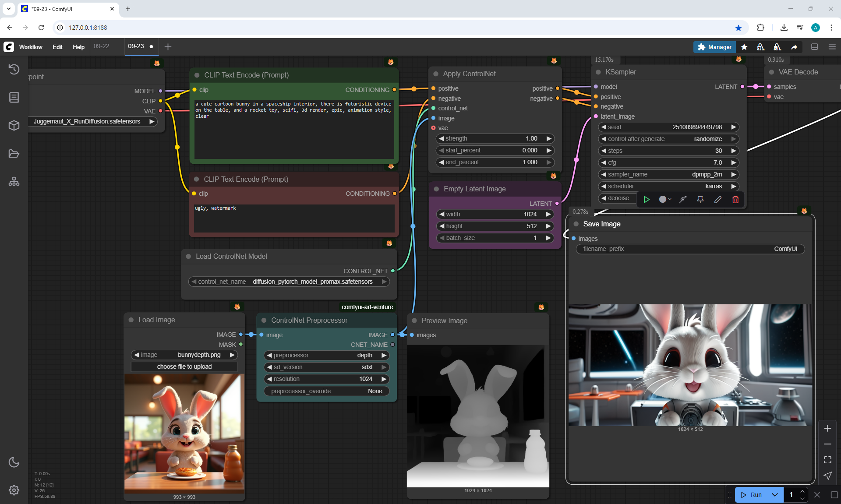841x504 pixels.
Task: Click the fit view icon in canvas controls
Action: (x=827, y=460)
